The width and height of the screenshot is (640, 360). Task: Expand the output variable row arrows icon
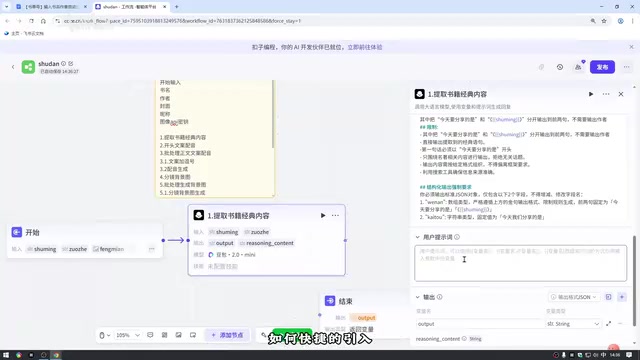pos(609,324)
